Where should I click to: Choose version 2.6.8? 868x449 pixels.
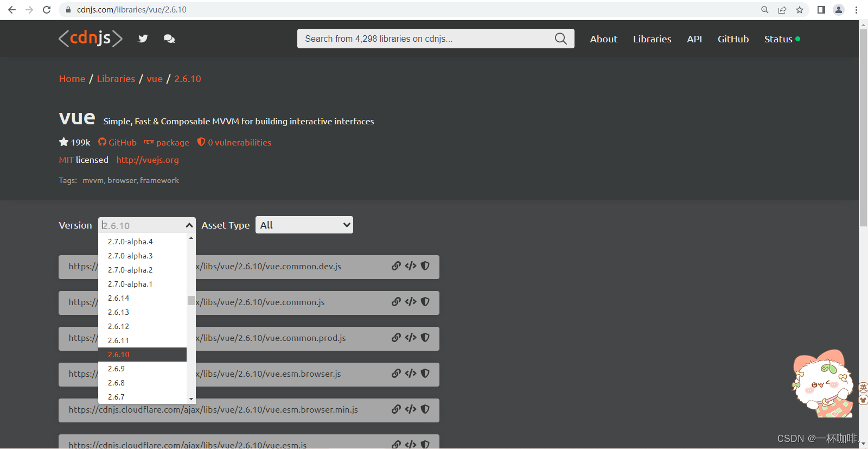(x=143, y=383)
